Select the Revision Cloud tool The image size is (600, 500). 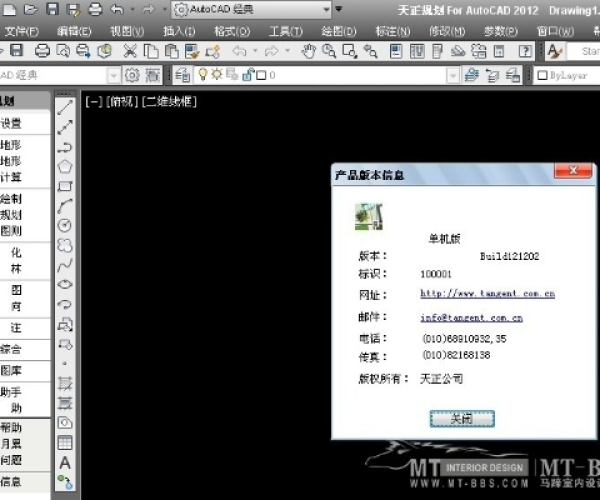pyautogui.click(x=65, y=245)
